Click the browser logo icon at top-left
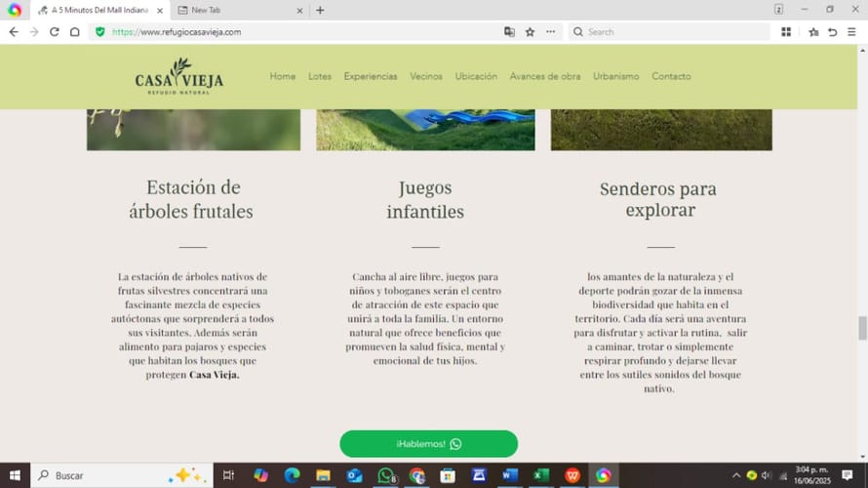Viewport: 868px width, 488px height. click(15, 10)
